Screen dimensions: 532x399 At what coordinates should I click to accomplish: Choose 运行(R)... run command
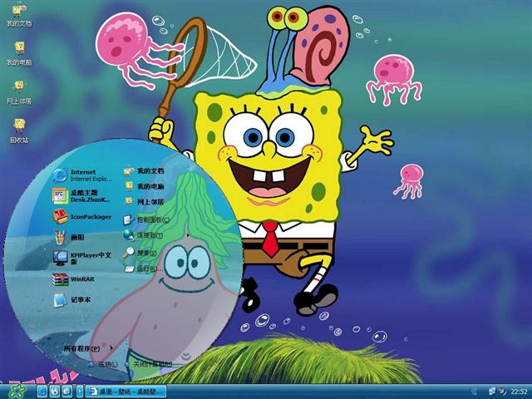coord(144,268)
